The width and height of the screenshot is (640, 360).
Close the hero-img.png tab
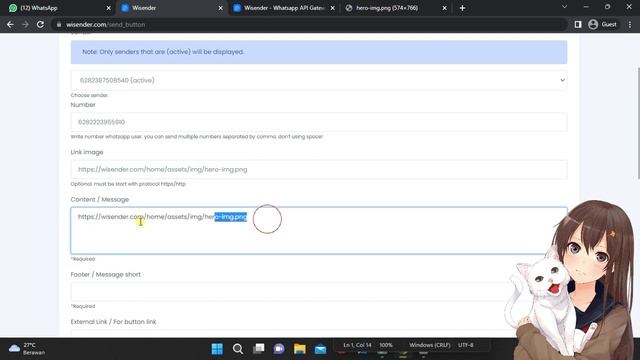pos(444,8)
